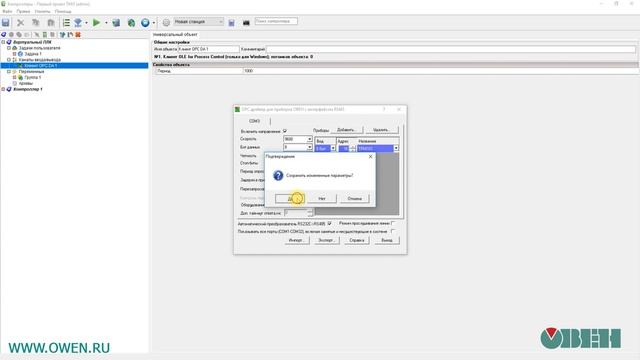Screen dimensions: 640x360
Task: Click the Save floppy-disk icon in the toolbar
Action: [6, 23]
